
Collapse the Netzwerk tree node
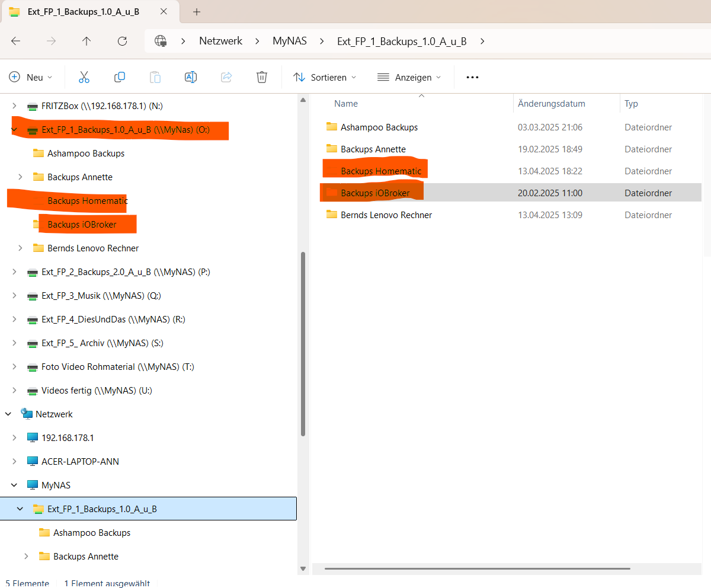tap(9, 414)
